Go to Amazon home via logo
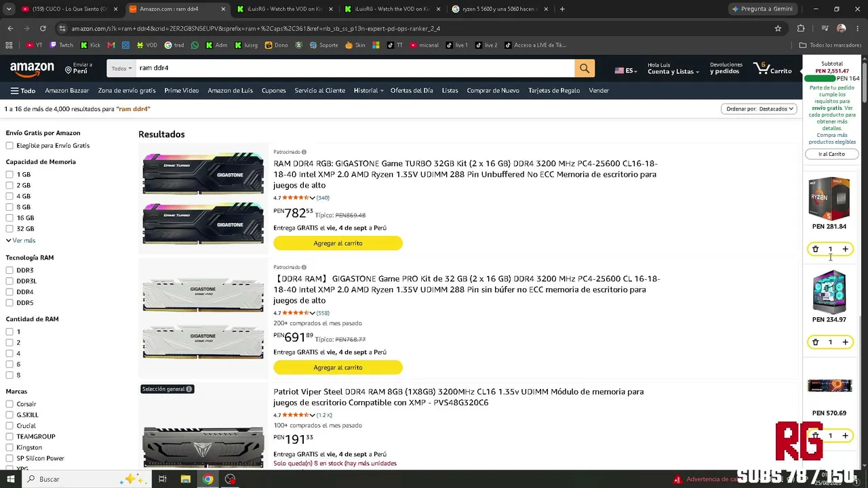This screenshot has height=488, width=868. pyautogui.click(x=32, y=68)
